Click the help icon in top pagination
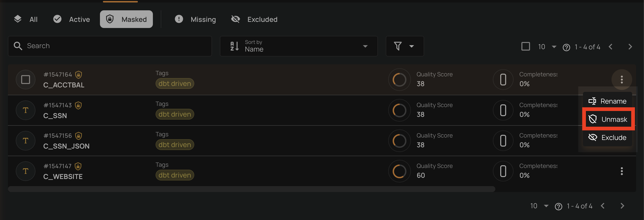This screenshot has height=220, width=644. point(566,47)
